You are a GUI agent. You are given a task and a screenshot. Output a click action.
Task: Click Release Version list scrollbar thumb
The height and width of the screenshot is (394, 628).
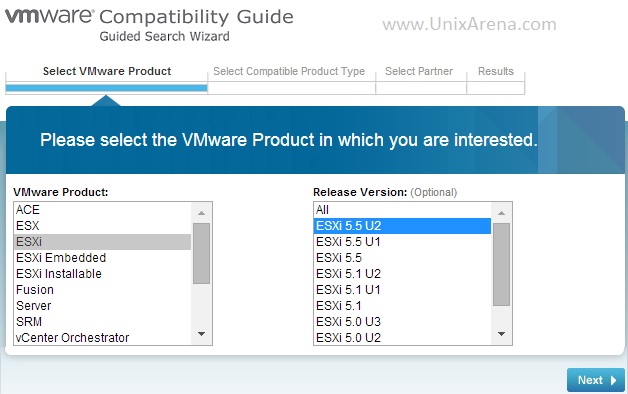pyautogui.click(x=501, y=264)
